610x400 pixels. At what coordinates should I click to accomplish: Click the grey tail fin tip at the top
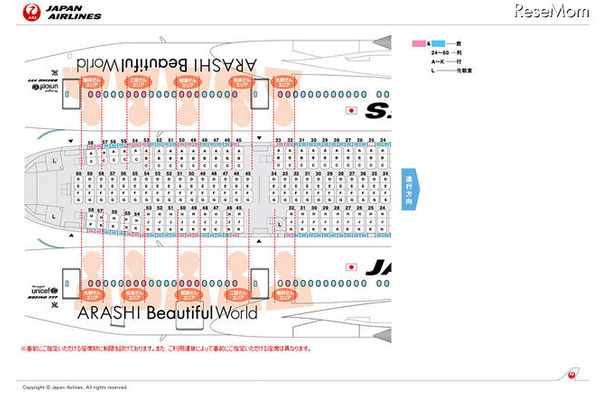(x=382, y=42)
